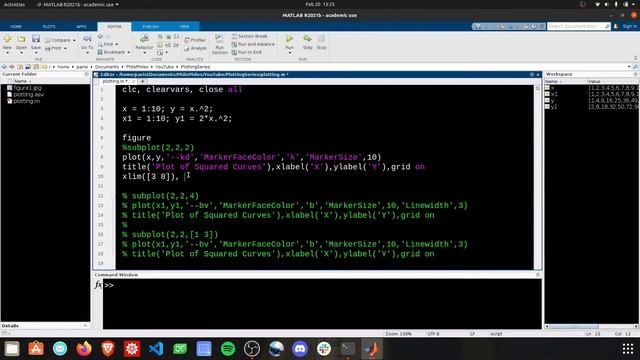Click the Open file folder icon
The width and height of the screenshot is (640, 360).
[x=21, y=39]
